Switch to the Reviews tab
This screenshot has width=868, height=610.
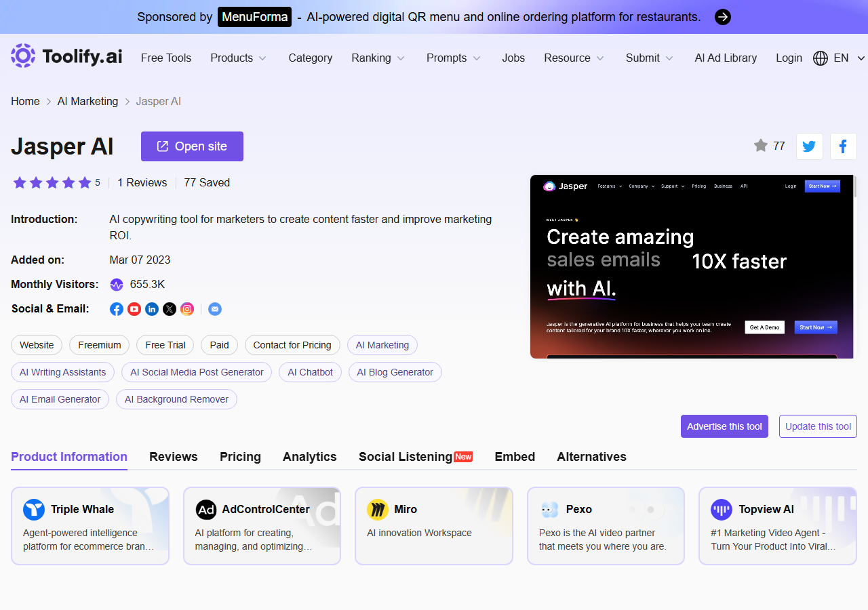[174, 457]
